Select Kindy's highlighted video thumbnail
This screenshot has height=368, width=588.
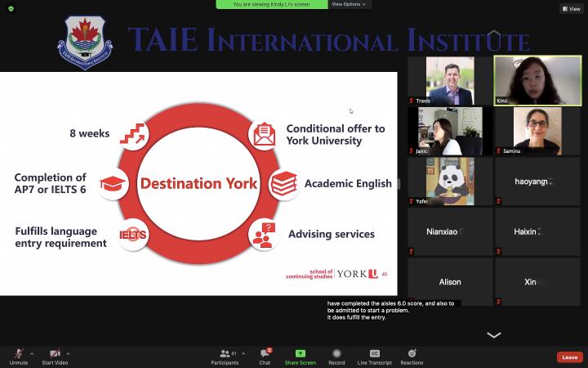537,81
